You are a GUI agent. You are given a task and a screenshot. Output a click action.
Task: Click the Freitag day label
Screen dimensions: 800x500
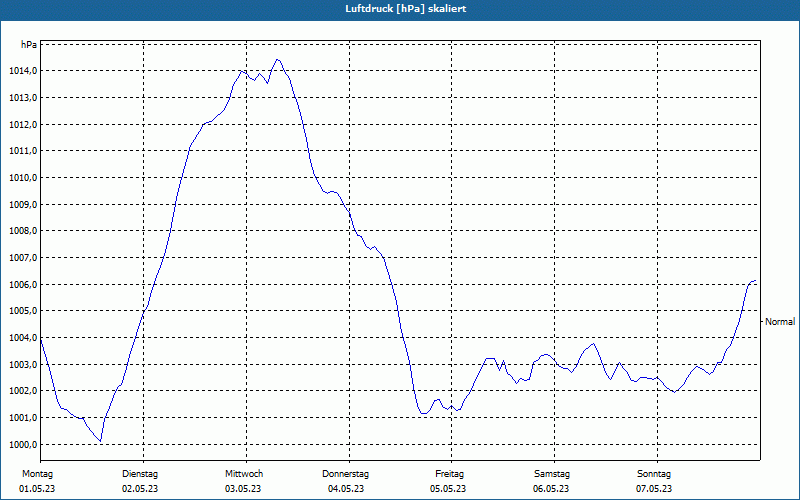click(449, 474)
